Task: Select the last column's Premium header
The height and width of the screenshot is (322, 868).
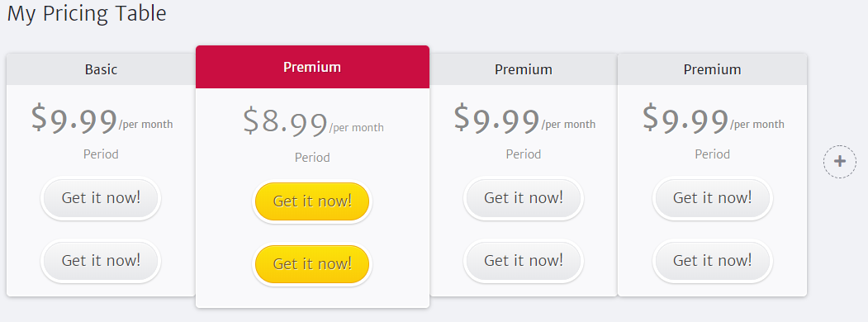Action: 712,69
